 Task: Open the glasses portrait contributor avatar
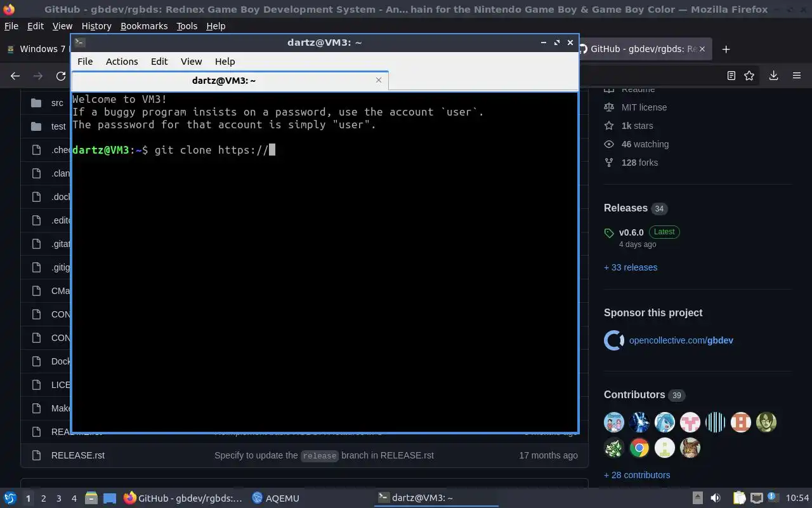766,422
